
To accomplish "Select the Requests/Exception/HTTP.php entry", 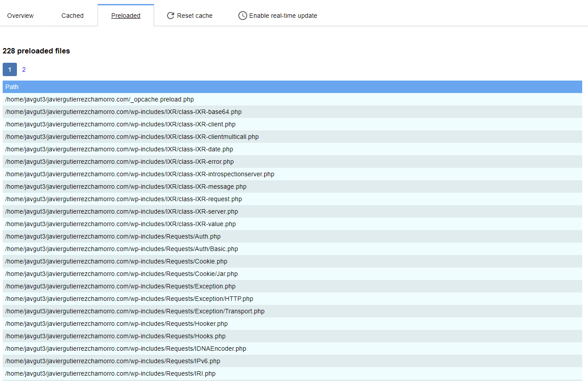I will (x=129, y=299).
